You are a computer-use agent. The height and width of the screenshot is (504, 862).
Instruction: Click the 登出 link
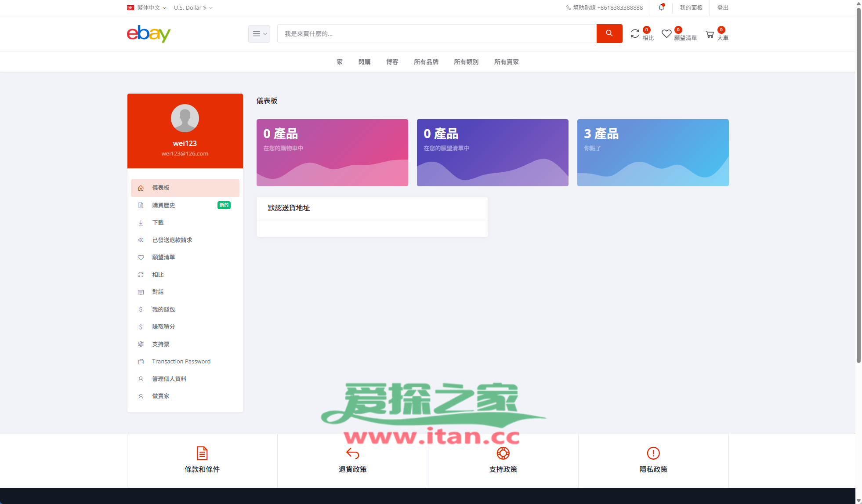(x=723, y=7)
